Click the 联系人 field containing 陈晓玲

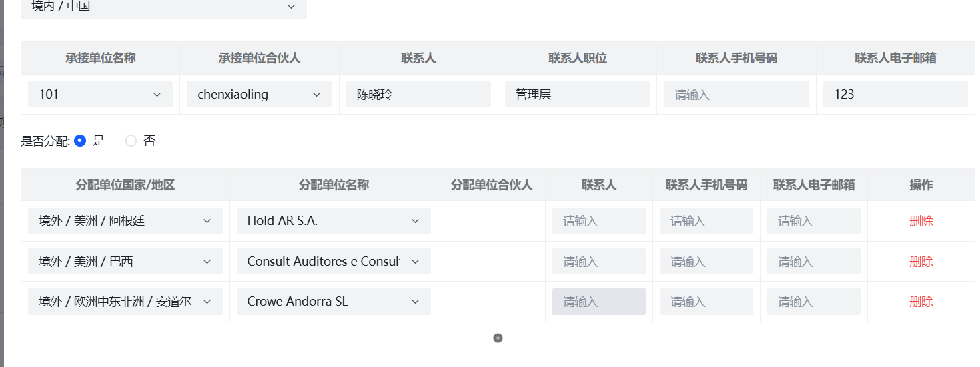coord(418,95)
